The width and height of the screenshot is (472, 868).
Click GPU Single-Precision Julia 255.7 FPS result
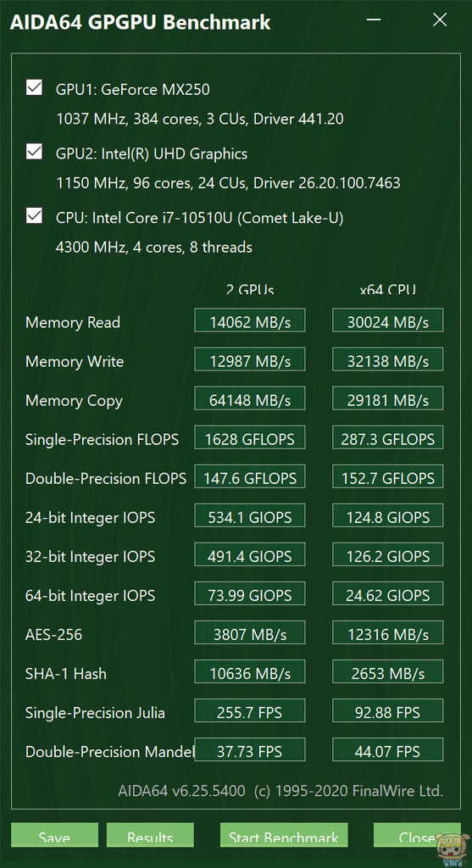249,710
